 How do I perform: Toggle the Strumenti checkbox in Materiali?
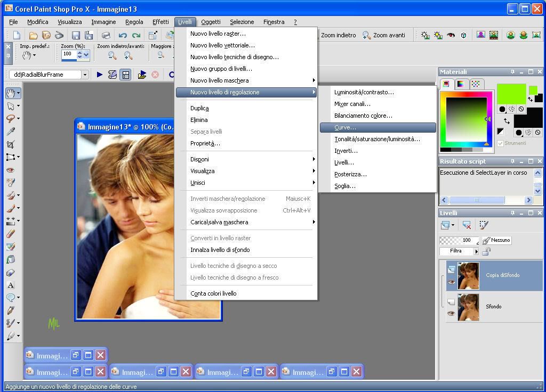500,143
